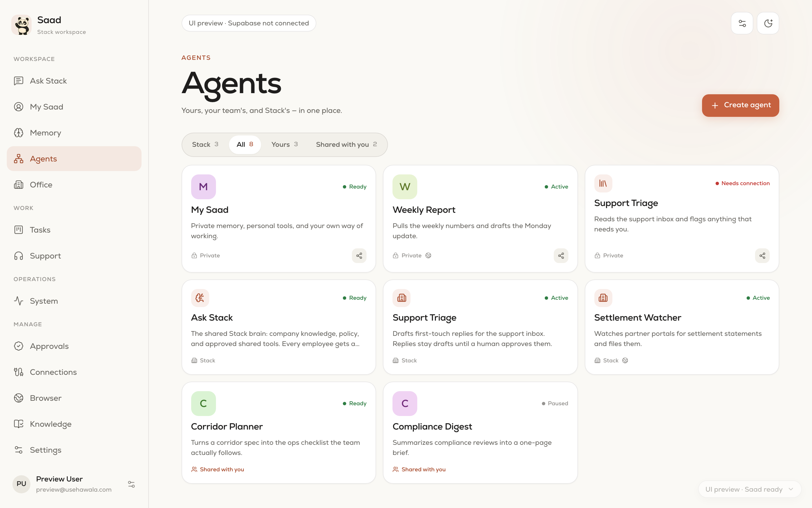The image size is (812, 508).
Task: Expand the UI preview Saad ready chevron
Action: pos(791,489)
